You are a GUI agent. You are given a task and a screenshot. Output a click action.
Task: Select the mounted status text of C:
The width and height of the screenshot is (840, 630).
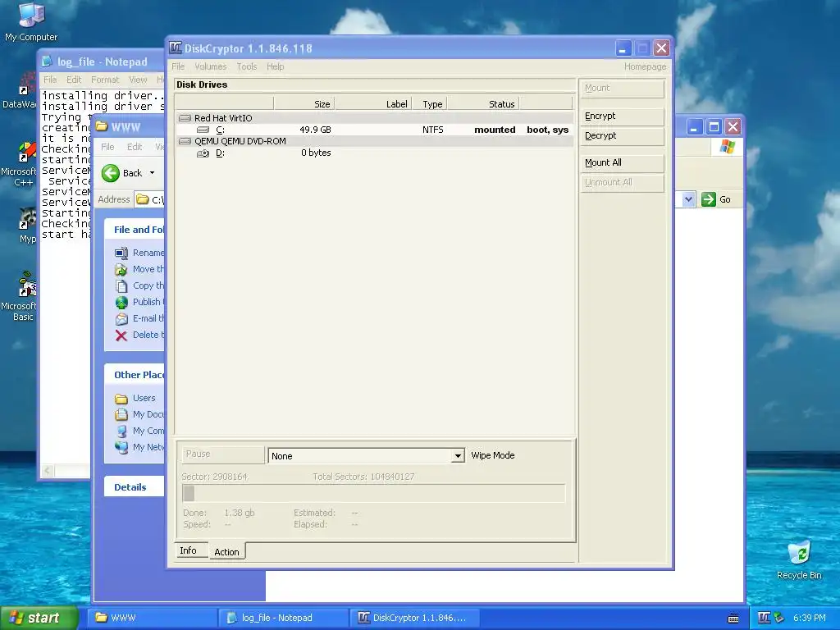point(495,130)
